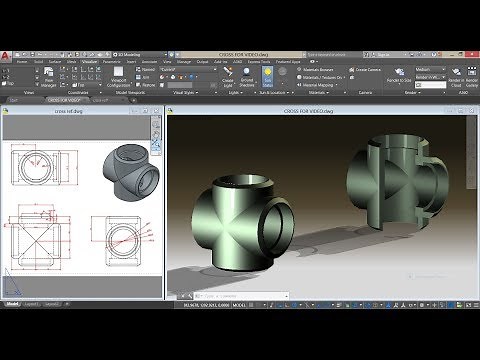
Task: Click the Type a keyword search field
Action: 335,54
